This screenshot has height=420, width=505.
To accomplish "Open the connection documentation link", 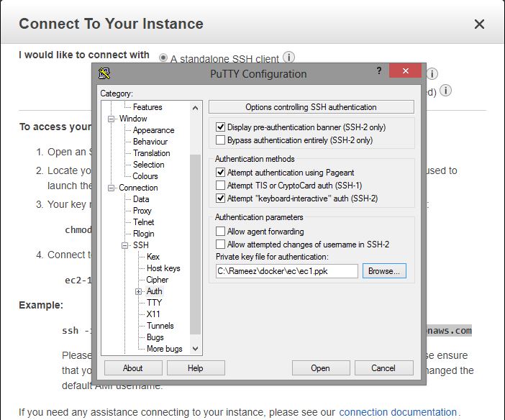I will [398, 412].
